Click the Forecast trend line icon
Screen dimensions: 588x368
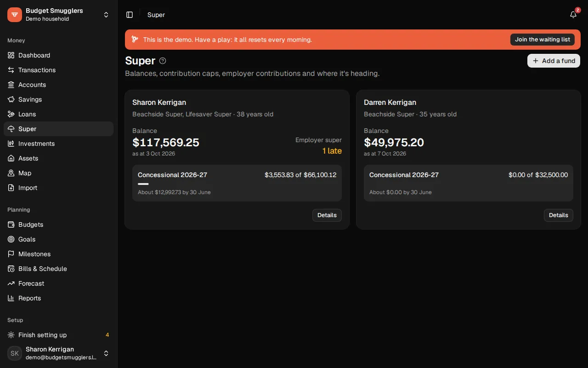[11, 283]
